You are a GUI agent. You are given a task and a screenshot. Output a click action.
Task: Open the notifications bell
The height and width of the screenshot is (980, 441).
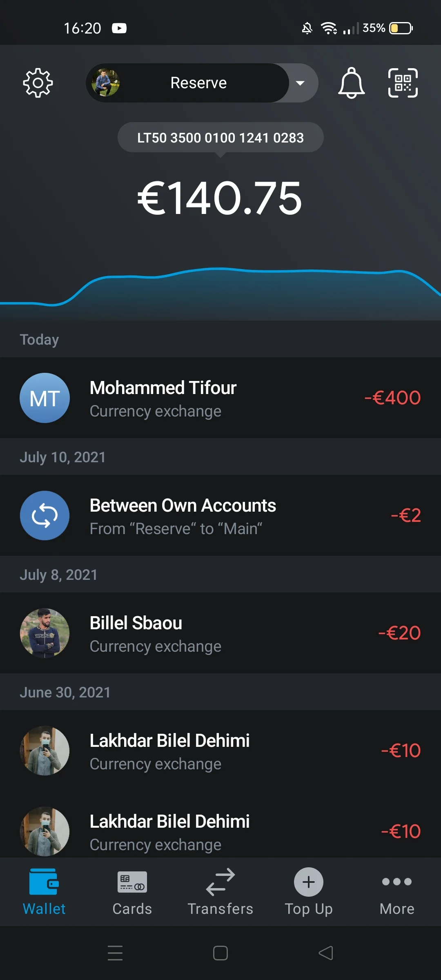(x=351, y=83)
